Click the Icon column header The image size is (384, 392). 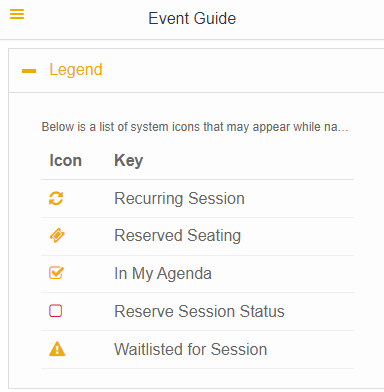(65, 160)
